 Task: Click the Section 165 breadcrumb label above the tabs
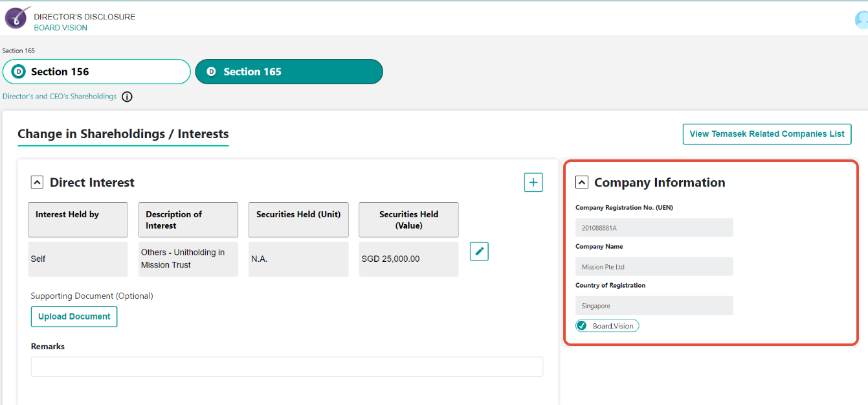(19, 51)
